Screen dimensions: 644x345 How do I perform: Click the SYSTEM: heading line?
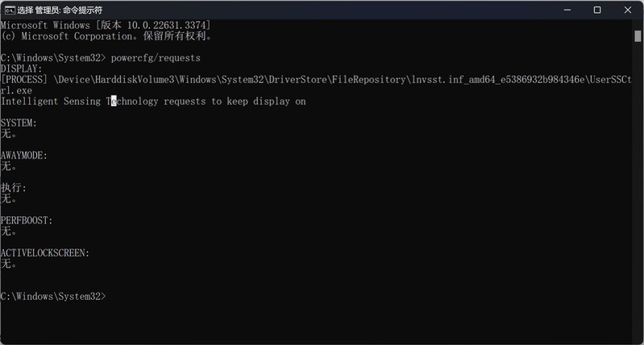19,123
